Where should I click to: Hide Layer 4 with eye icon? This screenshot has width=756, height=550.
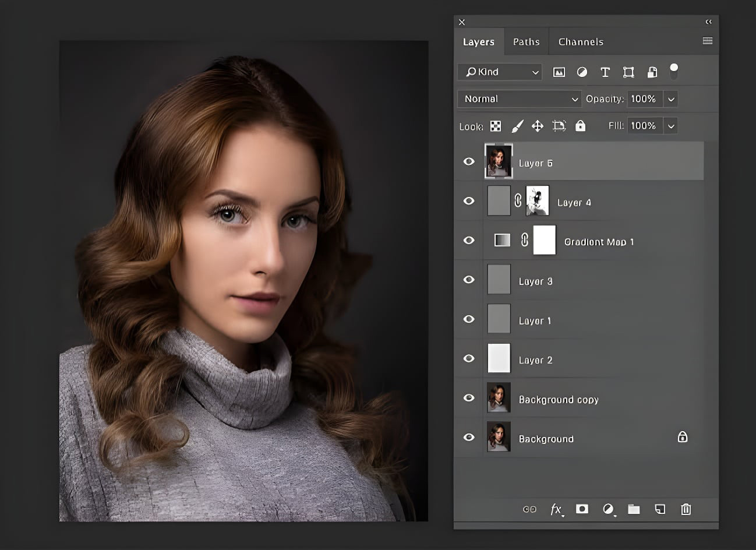click(469, 201)
